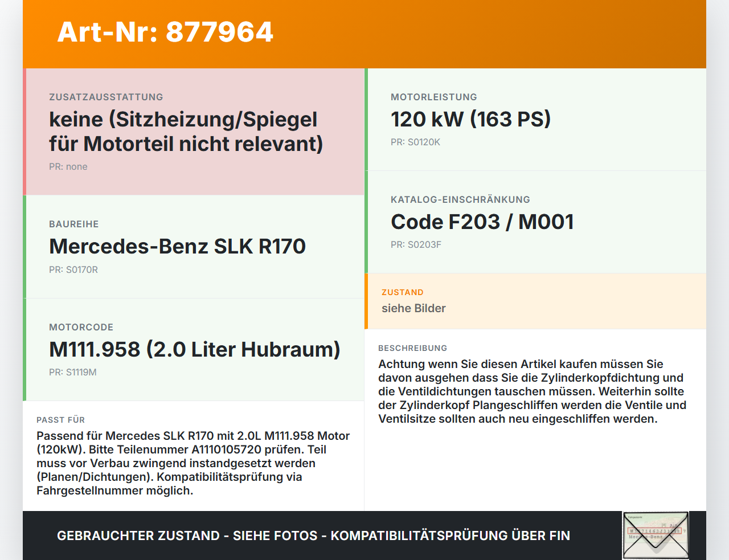Image resolution: width=729 pixels, height=560 pixels.
Task: Click the ZUSATZAUSSTATTUNG label
Action: [x=106, y=97]
